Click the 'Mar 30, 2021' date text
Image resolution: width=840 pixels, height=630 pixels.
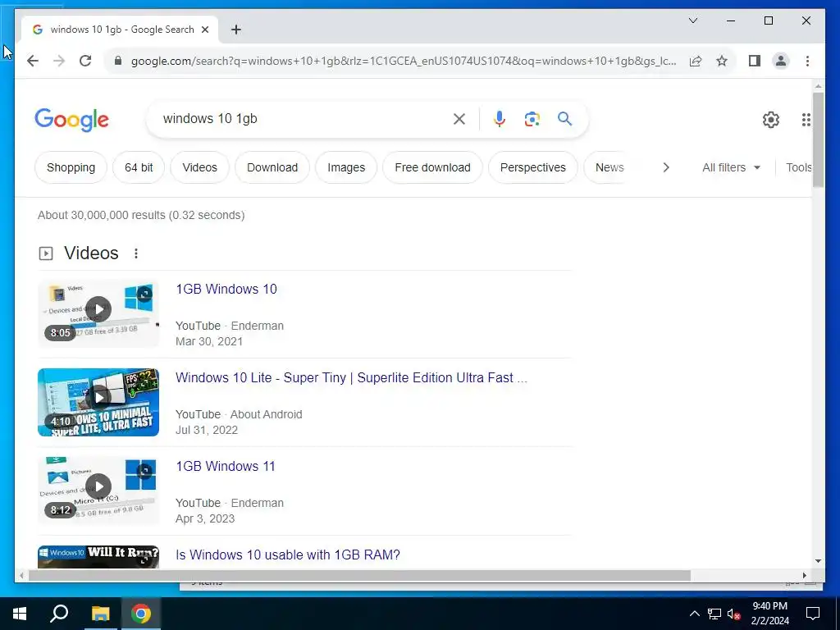pos(209,342)
